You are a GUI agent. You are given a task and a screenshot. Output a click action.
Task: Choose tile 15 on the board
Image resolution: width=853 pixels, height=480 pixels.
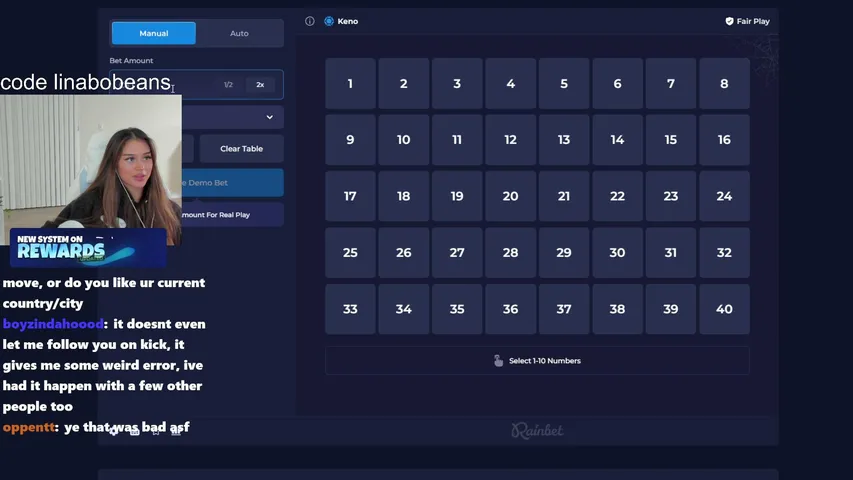pos(671,140)
